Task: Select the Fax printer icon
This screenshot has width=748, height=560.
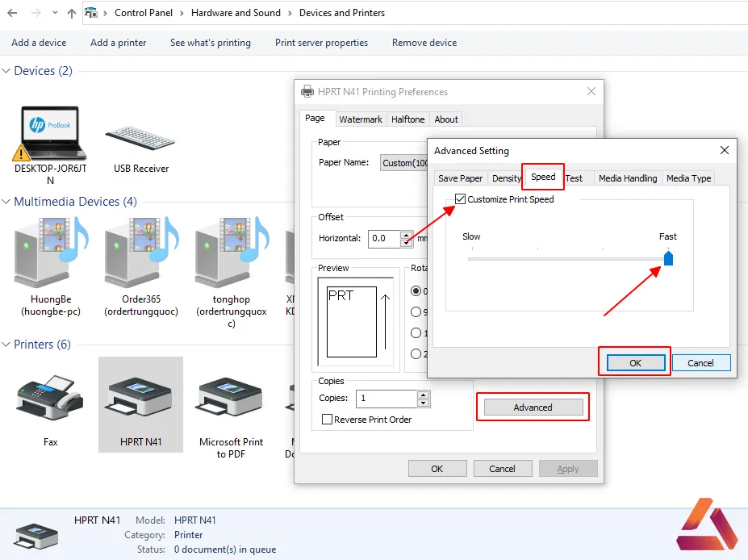Action: click(x=50, y=398)
